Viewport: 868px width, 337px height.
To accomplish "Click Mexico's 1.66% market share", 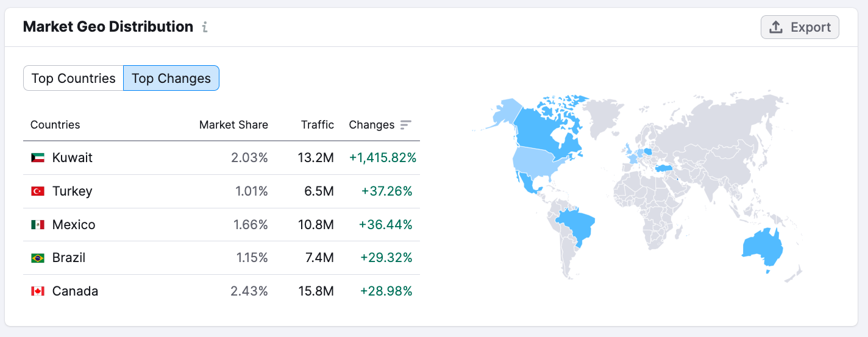I will pos(251,225).
